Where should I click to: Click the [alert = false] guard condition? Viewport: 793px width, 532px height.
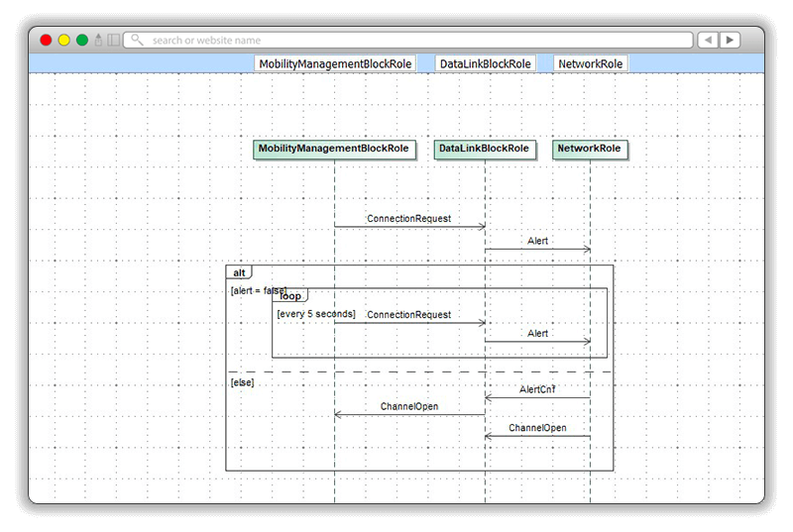[259, 290]
